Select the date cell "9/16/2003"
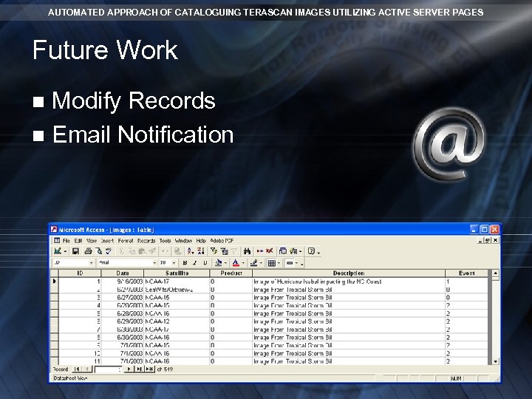 point(123,282)
